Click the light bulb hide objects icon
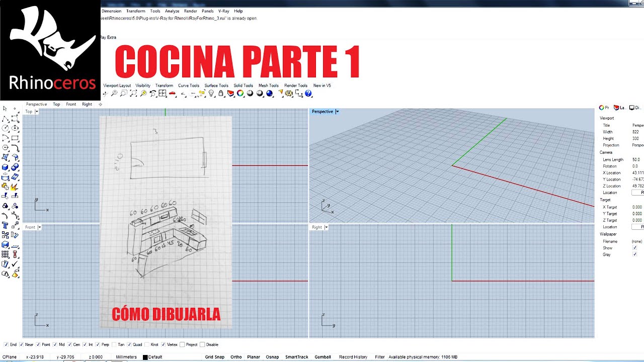 click(211, 94)
